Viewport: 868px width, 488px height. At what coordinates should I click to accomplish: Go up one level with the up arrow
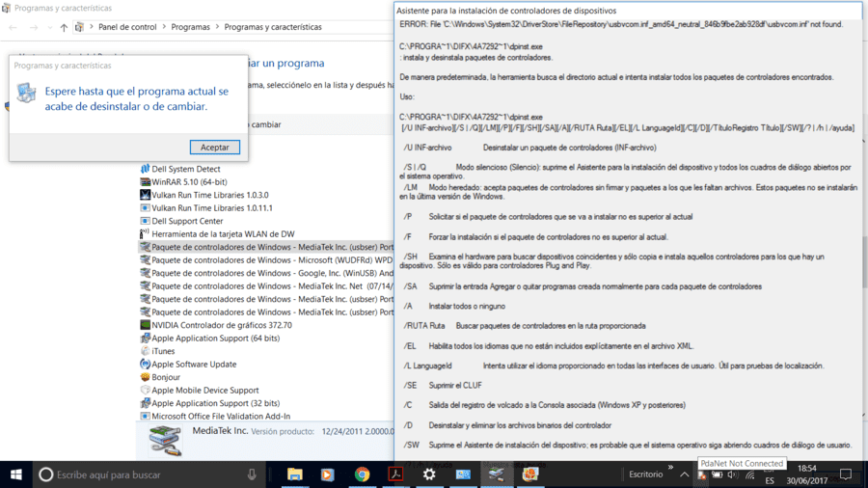[x=64, y=27]
